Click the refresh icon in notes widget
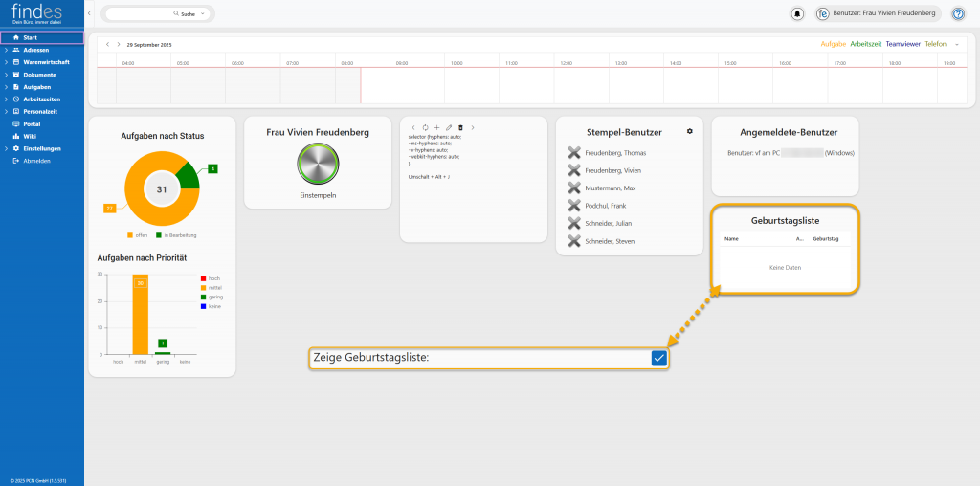The width and height of the screenshot is (980, 486). (x=425, y=127)
